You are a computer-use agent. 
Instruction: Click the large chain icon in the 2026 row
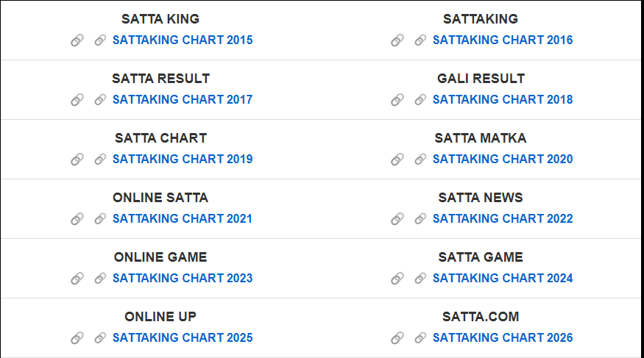(x=397, y=337)
